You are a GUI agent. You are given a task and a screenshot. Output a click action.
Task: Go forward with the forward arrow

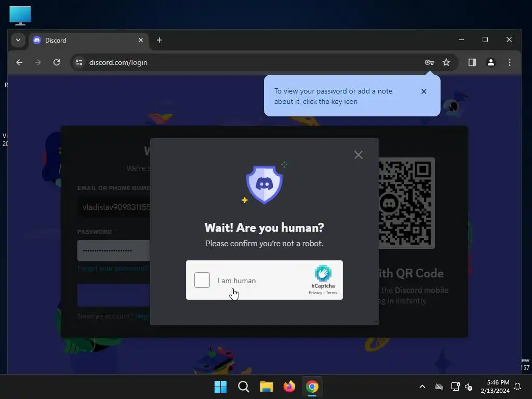38,62
